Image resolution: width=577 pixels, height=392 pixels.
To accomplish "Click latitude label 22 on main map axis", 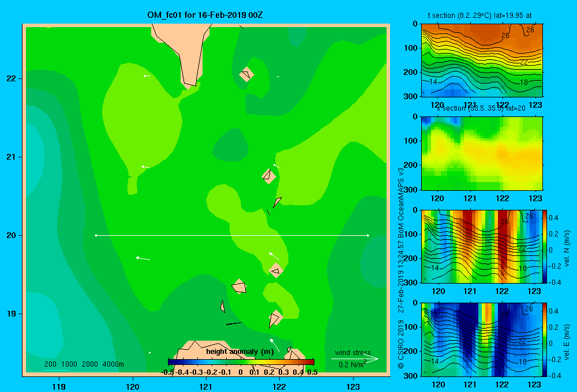I will (12, 78).
